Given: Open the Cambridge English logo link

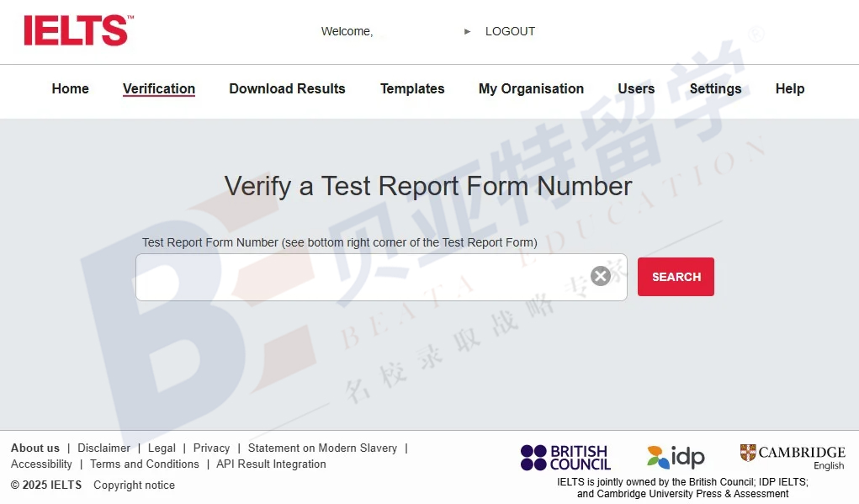Looking at the screenshot, I should click(793, 458).
